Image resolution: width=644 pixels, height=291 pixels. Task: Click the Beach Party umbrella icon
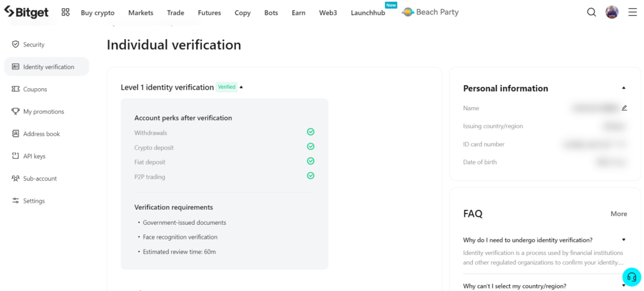tap(408, 13)
